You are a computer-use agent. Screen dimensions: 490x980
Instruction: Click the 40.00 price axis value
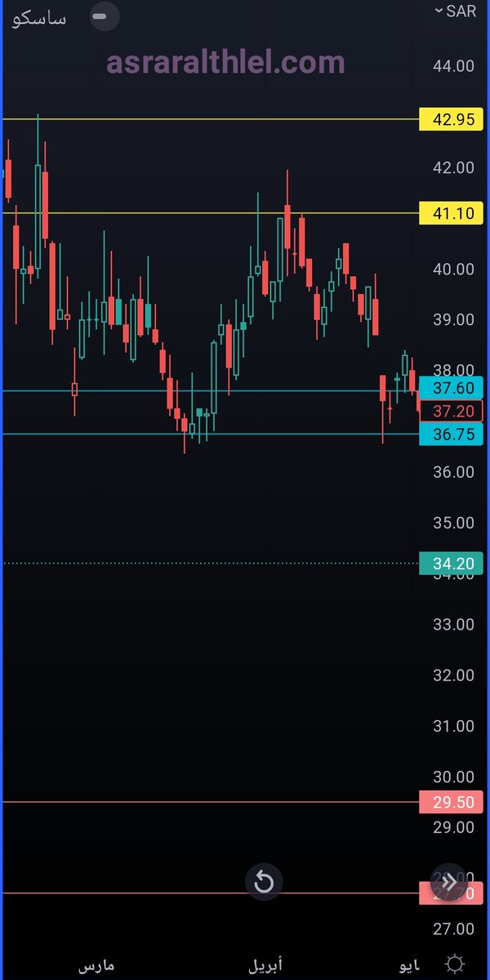pyautogui.click(x=453, y=269)
